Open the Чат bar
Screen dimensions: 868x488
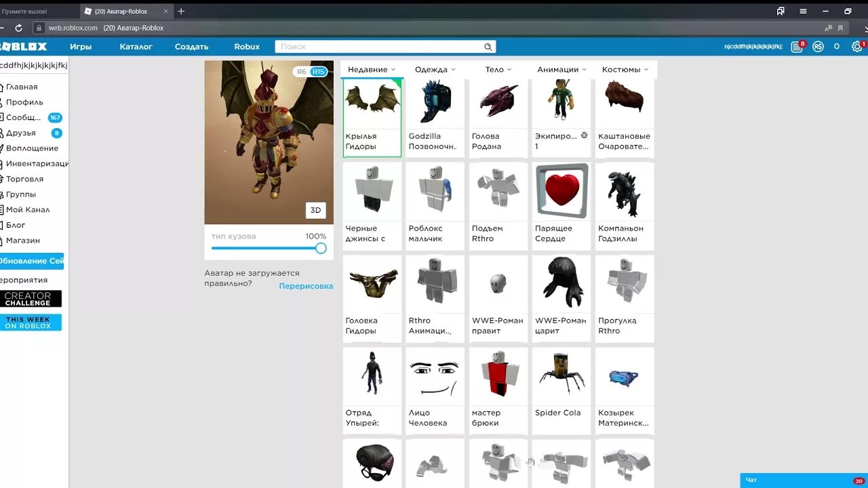pyautogui.click(x=804, y=481)
